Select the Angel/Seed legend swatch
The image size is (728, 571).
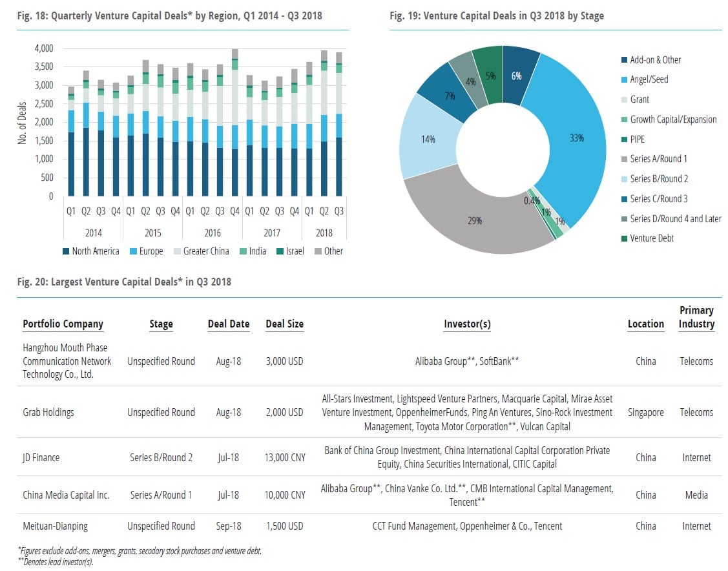tap(623, 79)
